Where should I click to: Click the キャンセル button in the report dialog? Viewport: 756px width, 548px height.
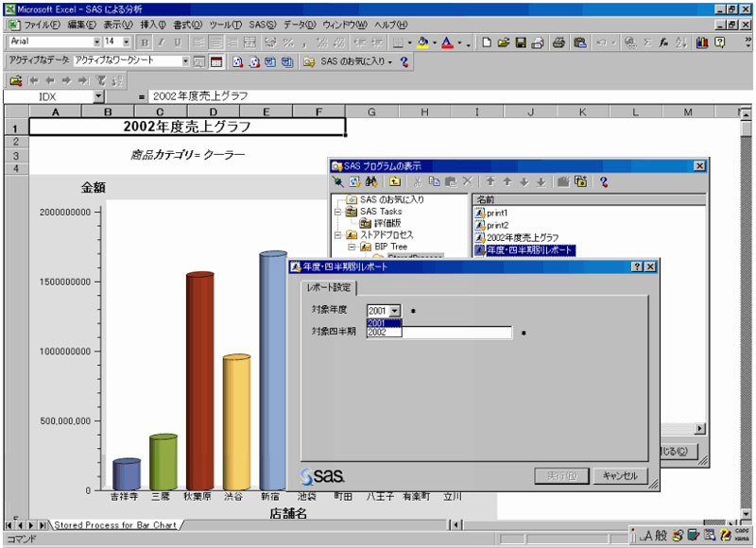pos(620,476)
